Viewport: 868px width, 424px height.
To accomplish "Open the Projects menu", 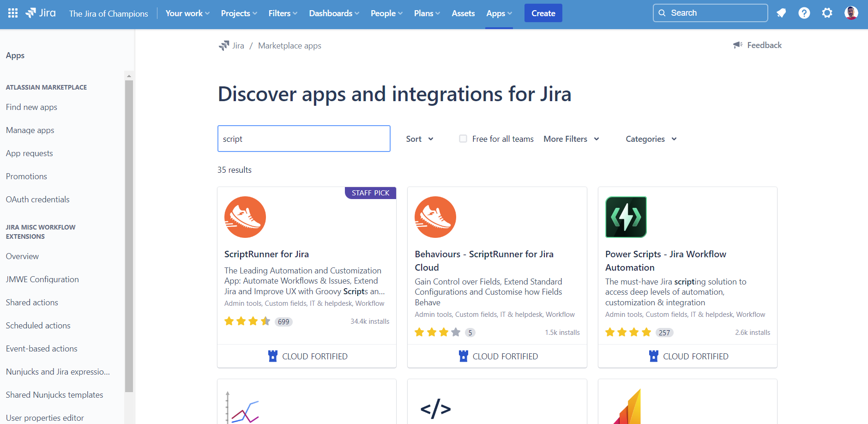I will tap(238, 13).
